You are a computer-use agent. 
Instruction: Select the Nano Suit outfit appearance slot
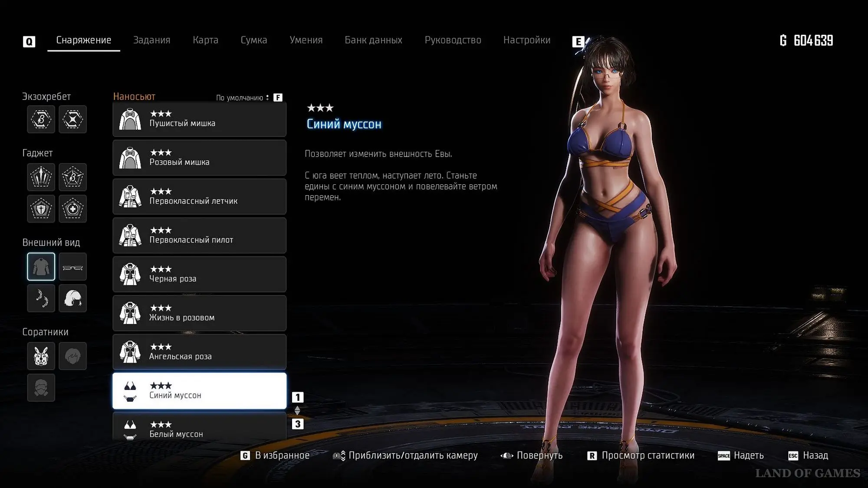tap(41, 266)
